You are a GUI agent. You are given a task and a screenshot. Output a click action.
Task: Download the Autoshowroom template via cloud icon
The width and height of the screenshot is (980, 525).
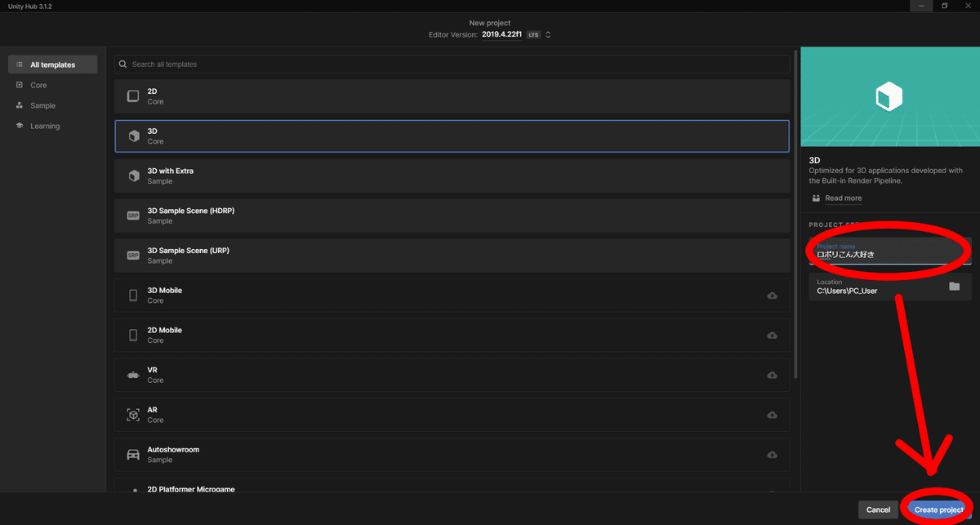pos(772,455)
